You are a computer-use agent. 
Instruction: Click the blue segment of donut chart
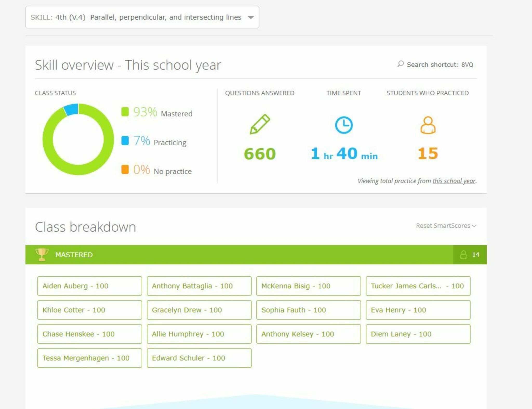71,109
